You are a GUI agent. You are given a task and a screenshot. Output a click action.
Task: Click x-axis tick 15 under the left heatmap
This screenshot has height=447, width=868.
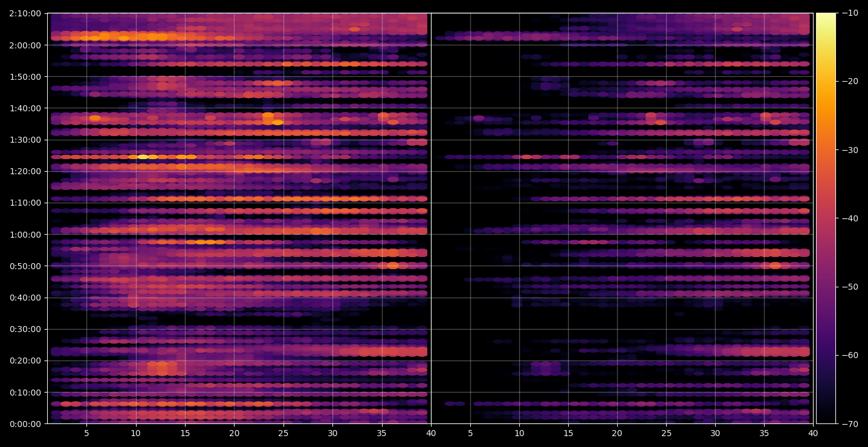(185, 433)
